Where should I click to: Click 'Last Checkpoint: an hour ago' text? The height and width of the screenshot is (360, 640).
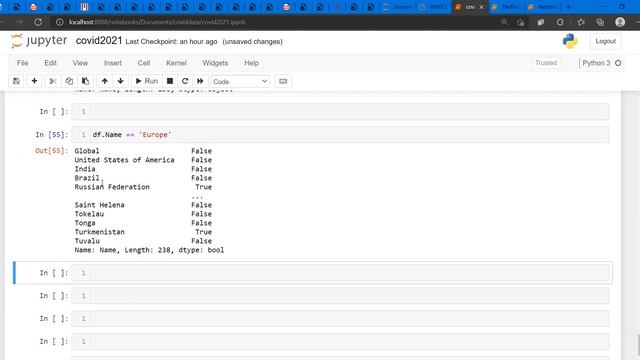(171, 42)
